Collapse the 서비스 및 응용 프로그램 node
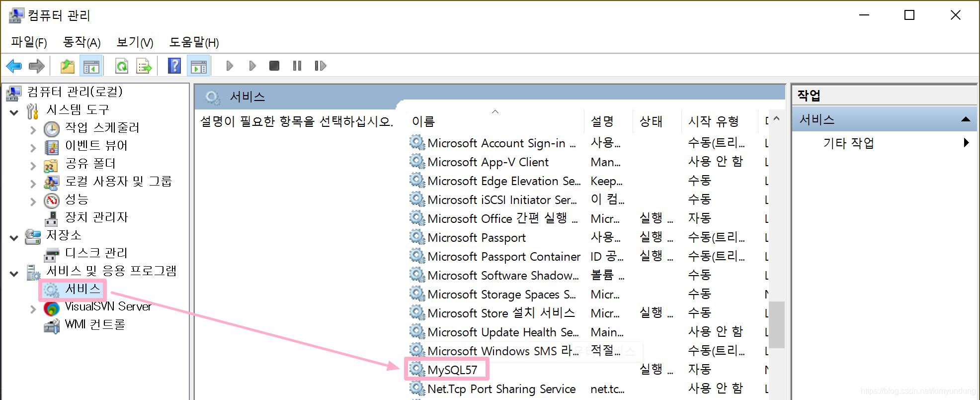The height and width of the screenshot is (400, 980). coord(14,274)
